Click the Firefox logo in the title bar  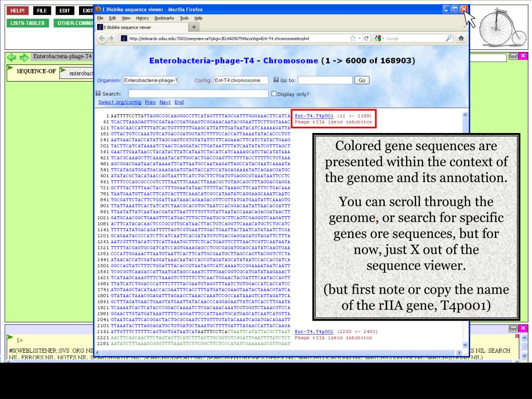point(99,9)
